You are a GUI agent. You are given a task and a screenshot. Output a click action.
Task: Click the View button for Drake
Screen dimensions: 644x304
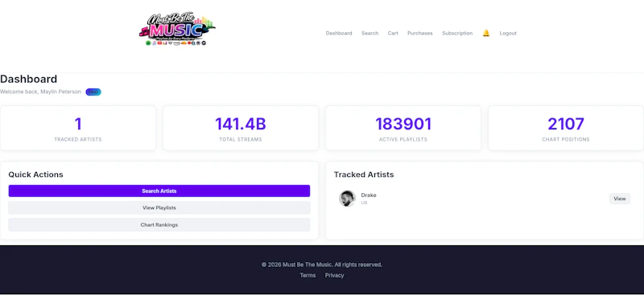tap(619, 199)
